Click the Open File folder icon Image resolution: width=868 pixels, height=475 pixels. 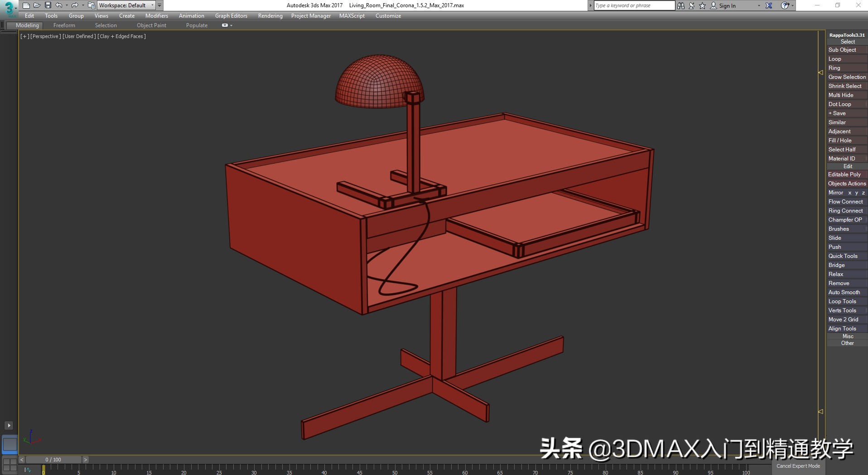[x=37, y=5]
